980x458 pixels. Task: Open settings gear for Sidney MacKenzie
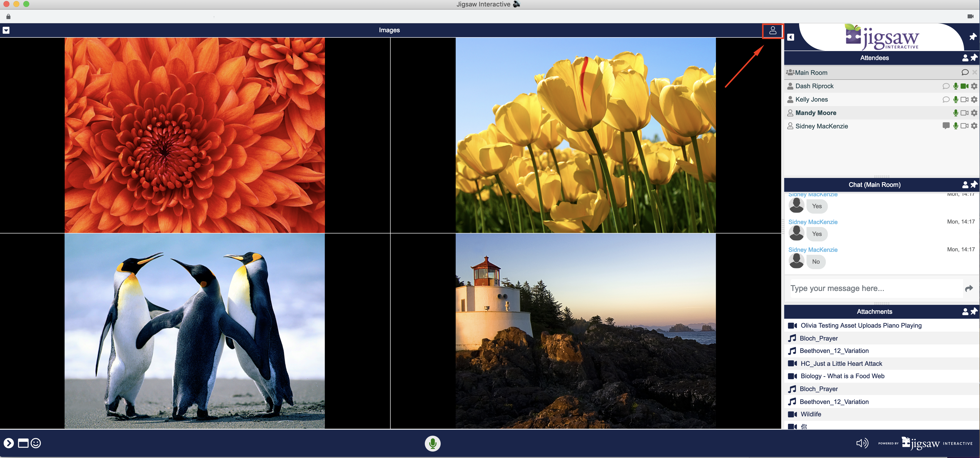(974, 126)
